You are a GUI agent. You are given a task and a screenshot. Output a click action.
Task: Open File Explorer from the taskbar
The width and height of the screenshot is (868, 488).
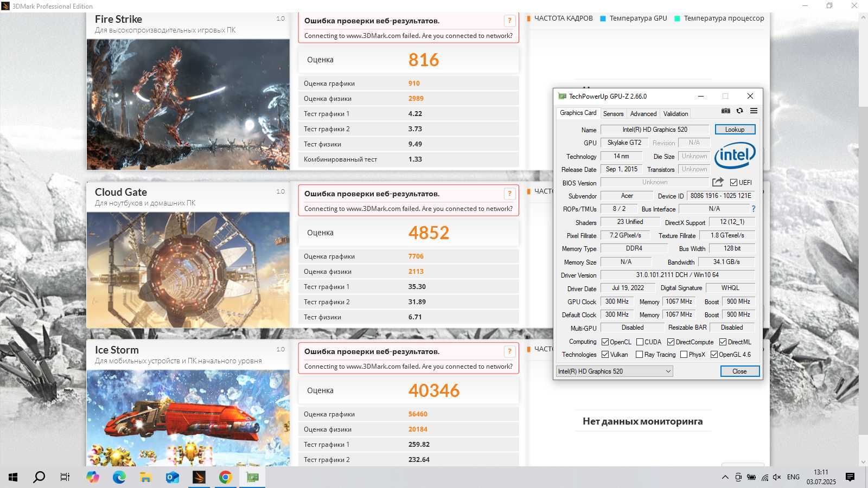click(x=146, y=477)
